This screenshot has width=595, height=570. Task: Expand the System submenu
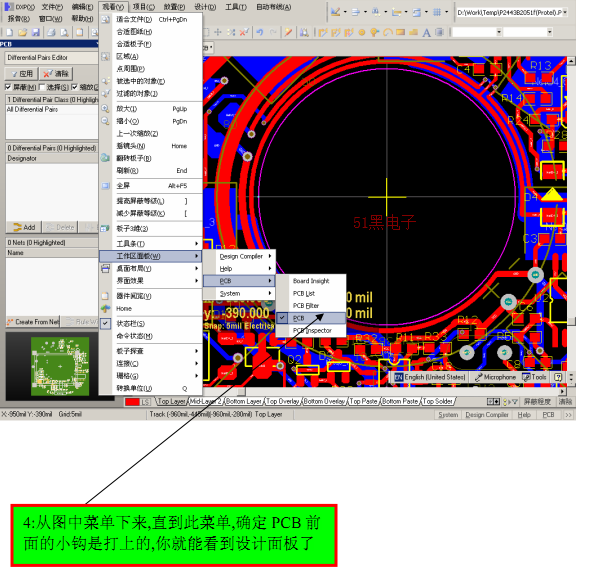(239, 293)
